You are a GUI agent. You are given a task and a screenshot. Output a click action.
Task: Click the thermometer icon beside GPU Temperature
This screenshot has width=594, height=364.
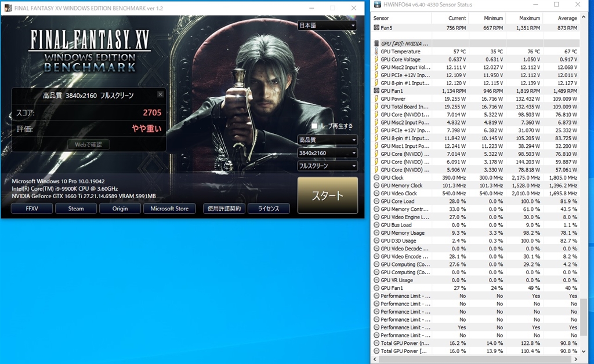(x=376, y=52)
